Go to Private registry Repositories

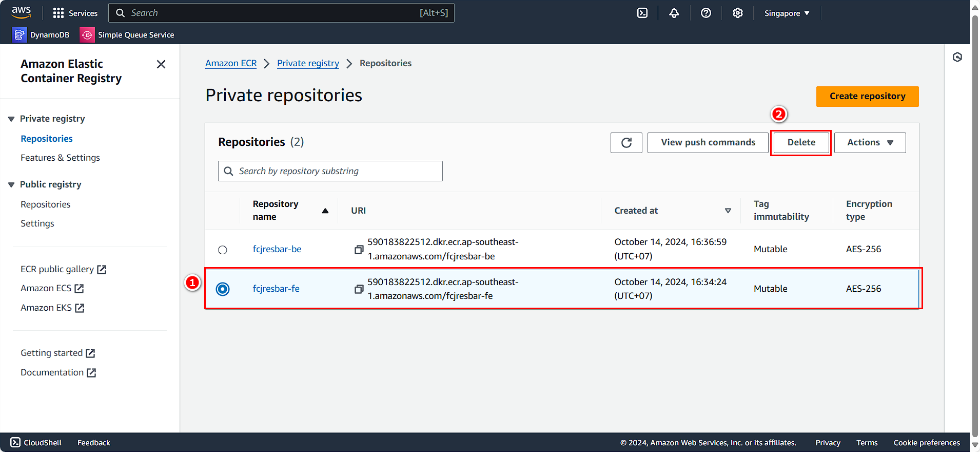point(47,139)
